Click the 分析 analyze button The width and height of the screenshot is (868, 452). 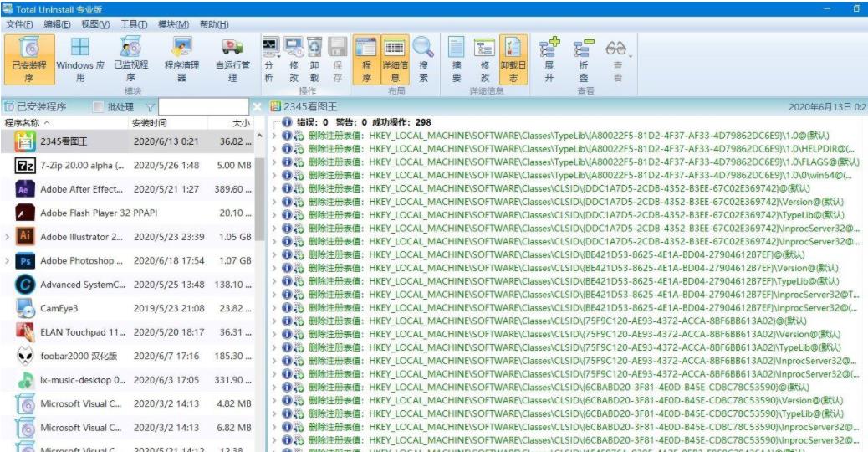269,59
